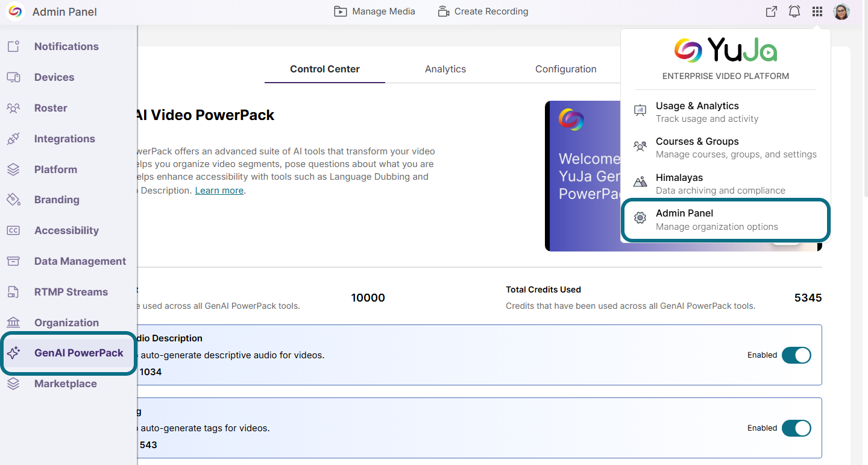Switch to the Control Center tab
This screenshot has width=868, height=465.
pyautogui.click(x=325, y=69)
